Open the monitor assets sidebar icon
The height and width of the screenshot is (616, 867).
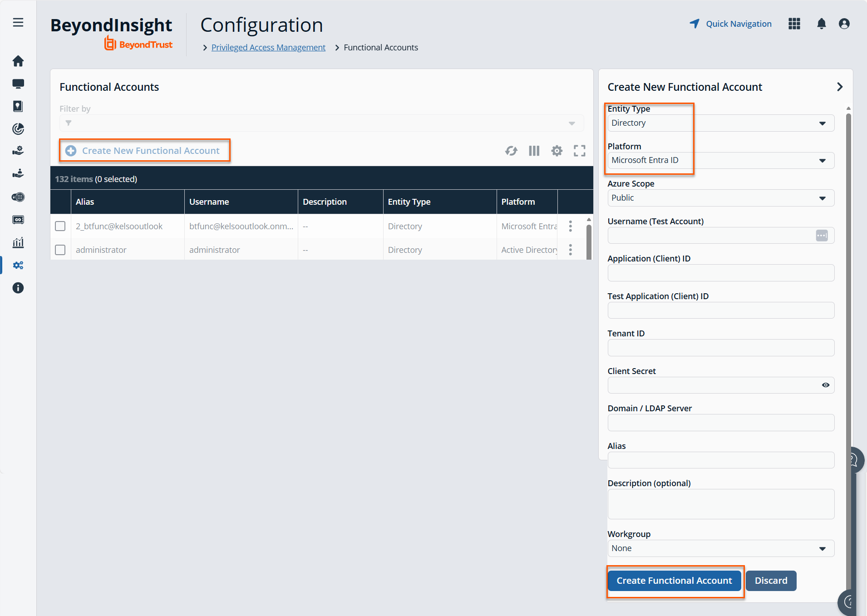pos(18,84)
